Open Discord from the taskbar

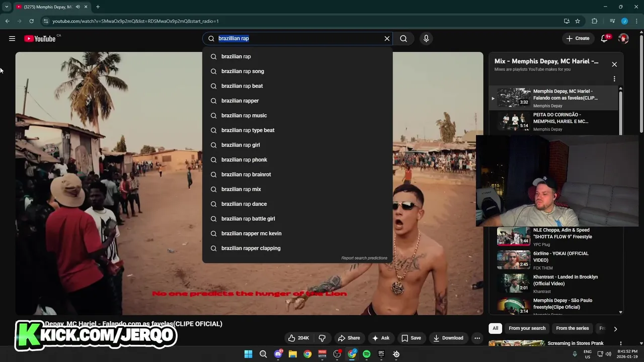[x=278, y=354]
